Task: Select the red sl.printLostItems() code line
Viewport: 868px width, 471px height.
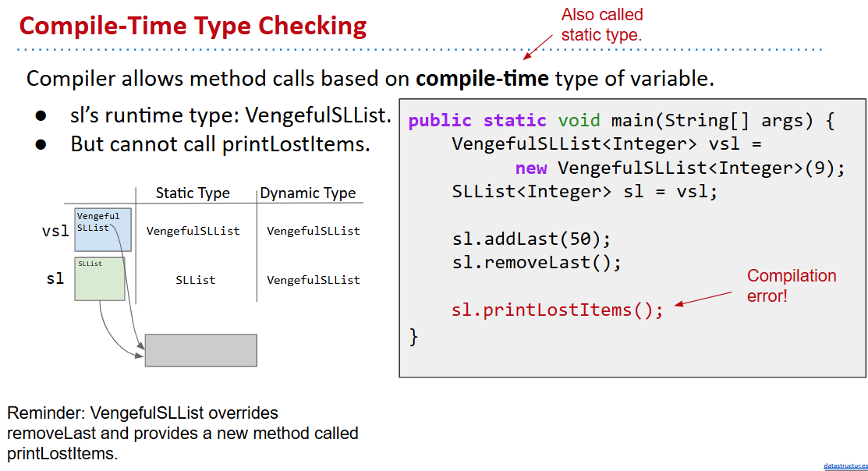Action: [x=557, y=310]
